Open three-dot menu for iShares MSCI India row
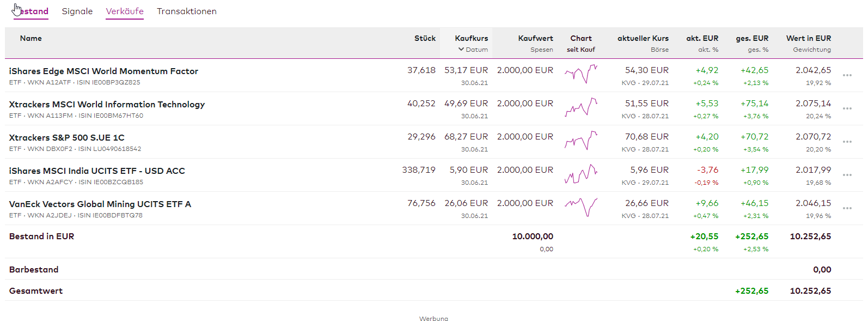 (x=847, y=175)
